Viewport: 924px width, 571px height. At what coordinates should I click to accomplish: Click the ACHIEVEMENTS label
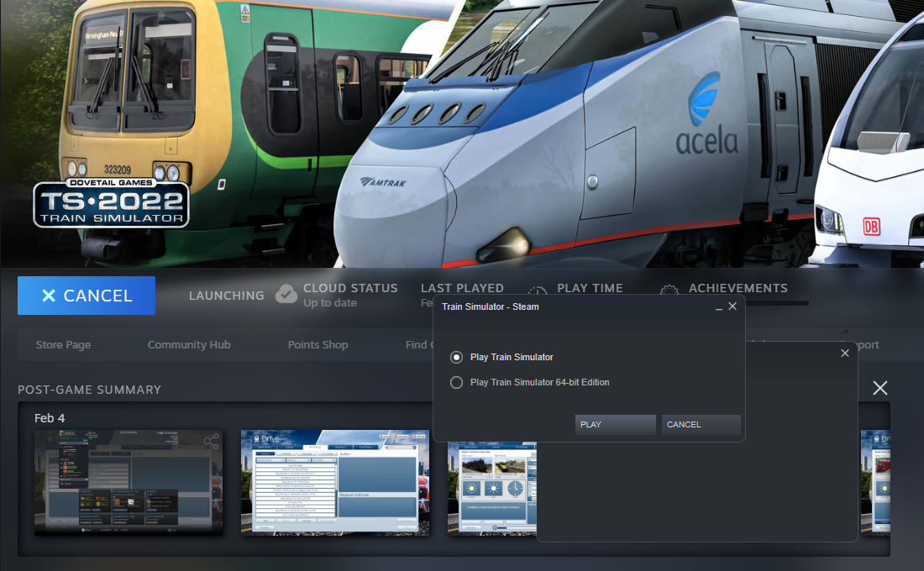point(738,288)
